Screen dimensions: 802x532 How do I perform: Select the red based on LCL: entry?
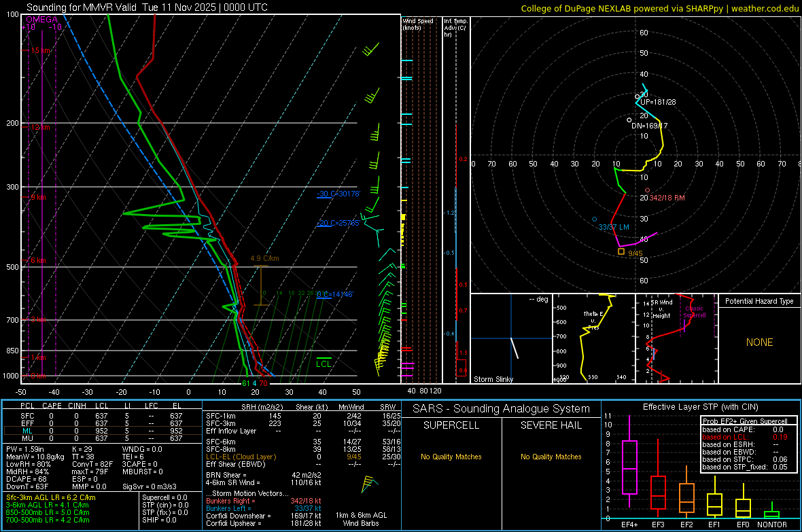coord(744,437)
